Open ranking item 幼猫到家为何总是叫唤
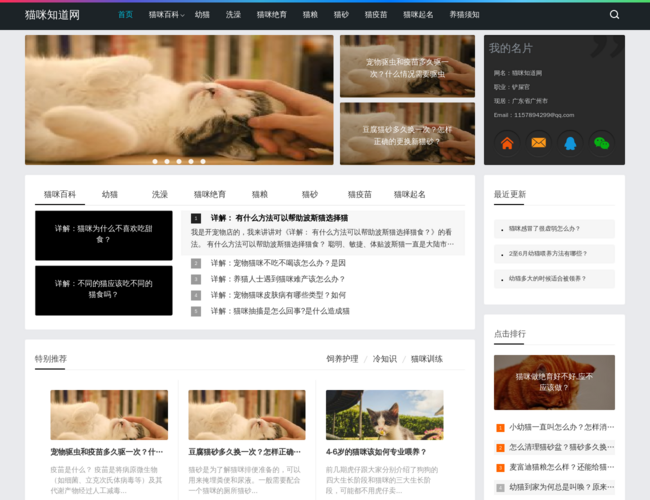Viewport: 650px width, 500px height. [561, 488]
